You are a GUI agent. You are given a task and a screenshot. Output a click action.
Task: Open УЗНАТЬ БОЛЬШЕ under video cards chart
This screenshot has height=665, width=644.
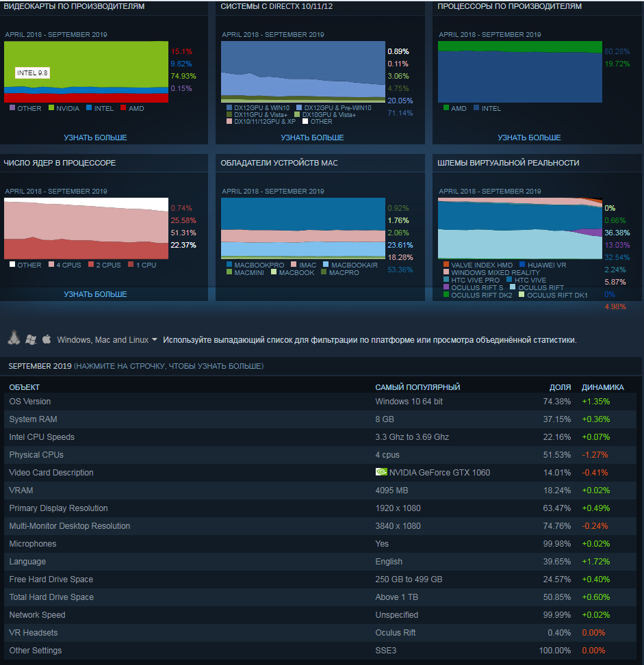[95, 138]
